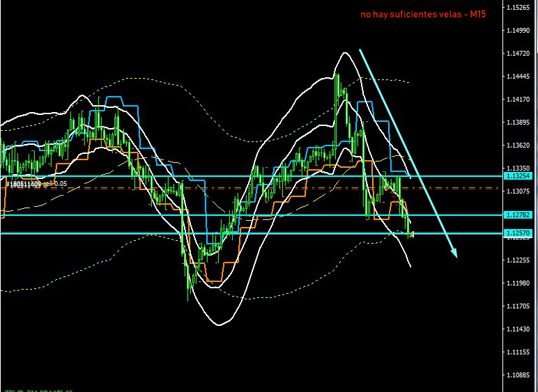
Task: Click the 1.11430 label on the price scale
Action: point(520,329)
